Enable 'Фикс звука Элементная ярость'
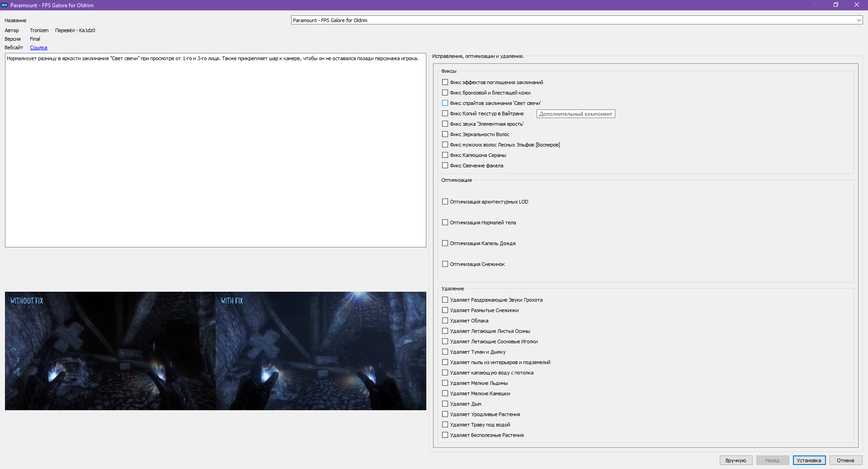The image size is (868, 469). pos(445,124)
